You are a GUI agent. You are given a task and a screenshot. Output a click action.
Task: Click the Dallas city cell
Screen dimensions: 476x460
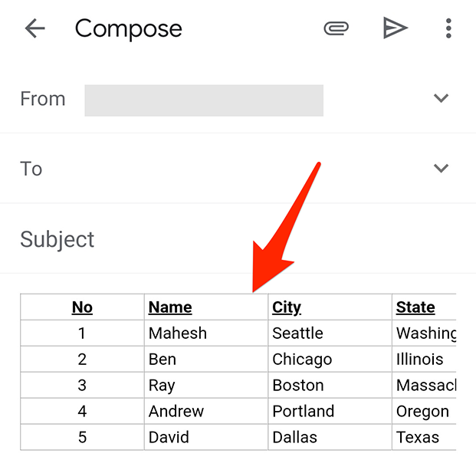[294, 438]
